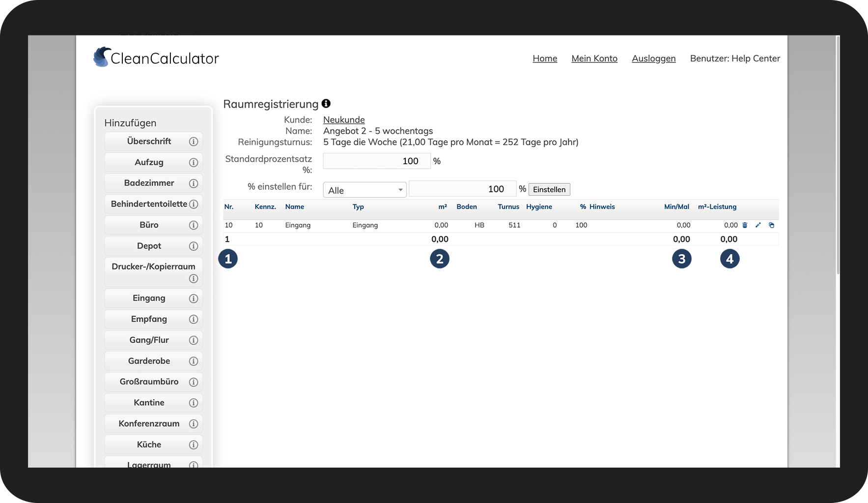Delete the Eingang room row with trash icon
Image resolution: width=868 pixels, height=503 pixels.
[x=745, y=225]
